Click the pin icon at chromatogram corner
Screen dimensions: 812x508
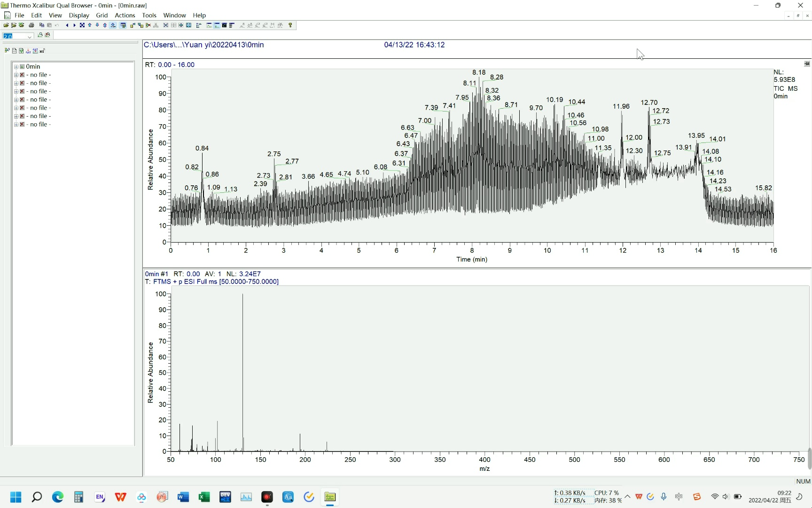(x=807, y=63)
